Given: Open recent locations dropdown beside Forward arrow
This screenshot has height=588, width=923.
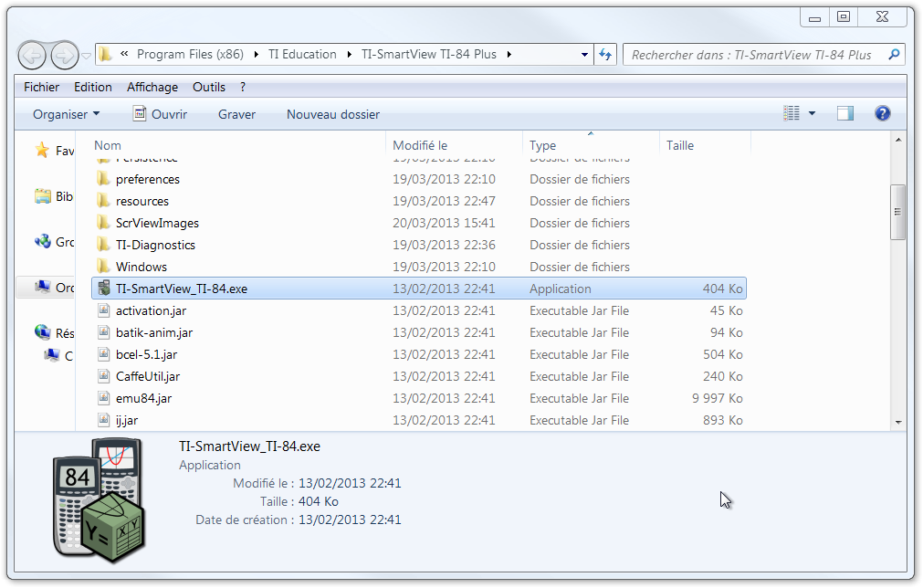Looking at the screenshot, I should 86,56.
